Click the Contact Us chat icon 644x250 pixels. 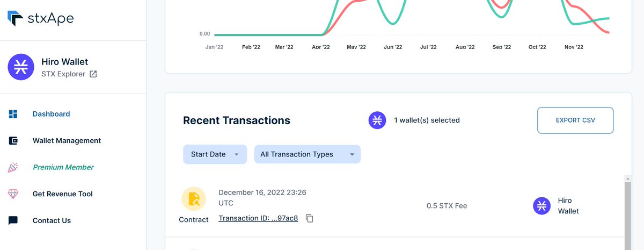(x=13, y=220)
